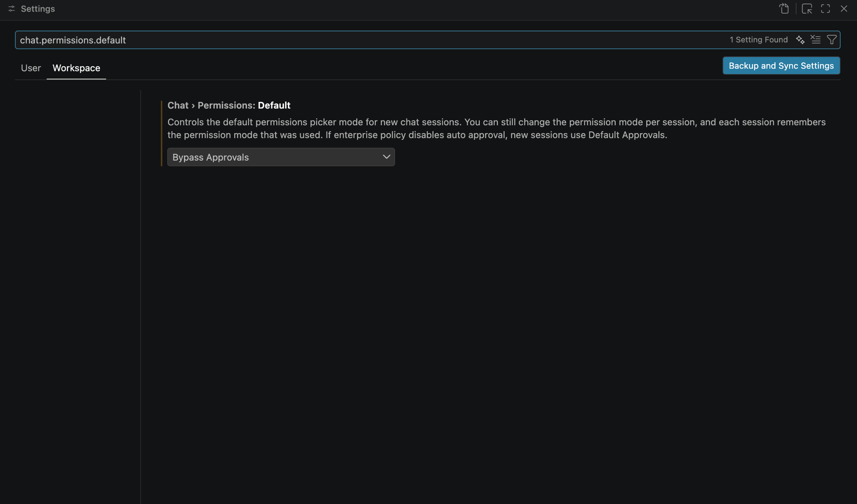Viewport: 857px width, 504px height.
Task: Toggle full screen editor icon
Action: point(825,9)
